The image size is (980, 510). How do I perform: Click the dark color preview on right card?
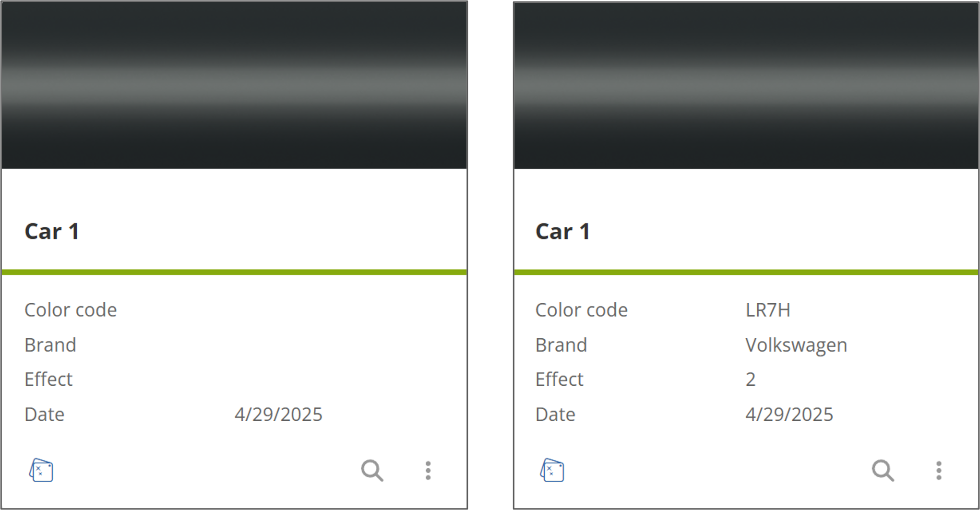746,85
